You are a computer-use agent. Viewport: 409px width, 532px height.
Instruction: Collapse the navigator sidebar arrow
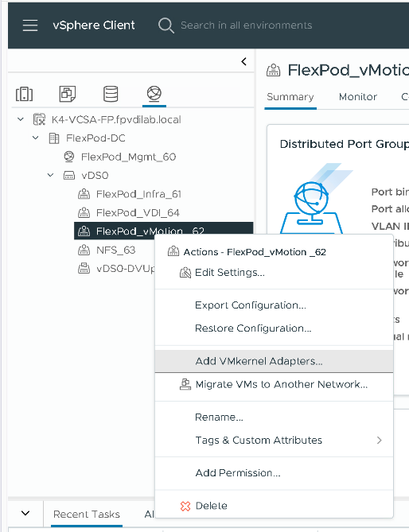pyautogui.click(x=243, y=61)
